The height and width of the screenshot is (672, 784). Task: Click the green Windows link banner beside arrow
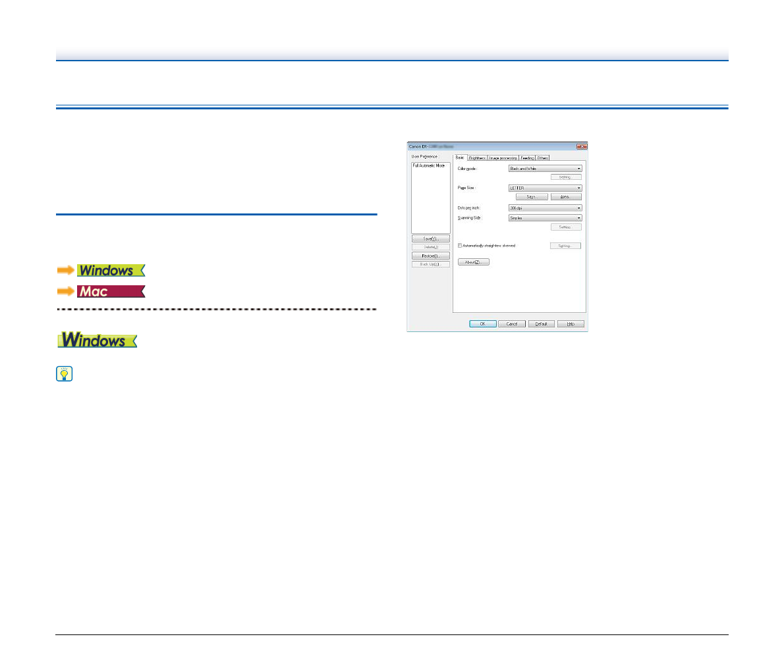pos(110,270)
